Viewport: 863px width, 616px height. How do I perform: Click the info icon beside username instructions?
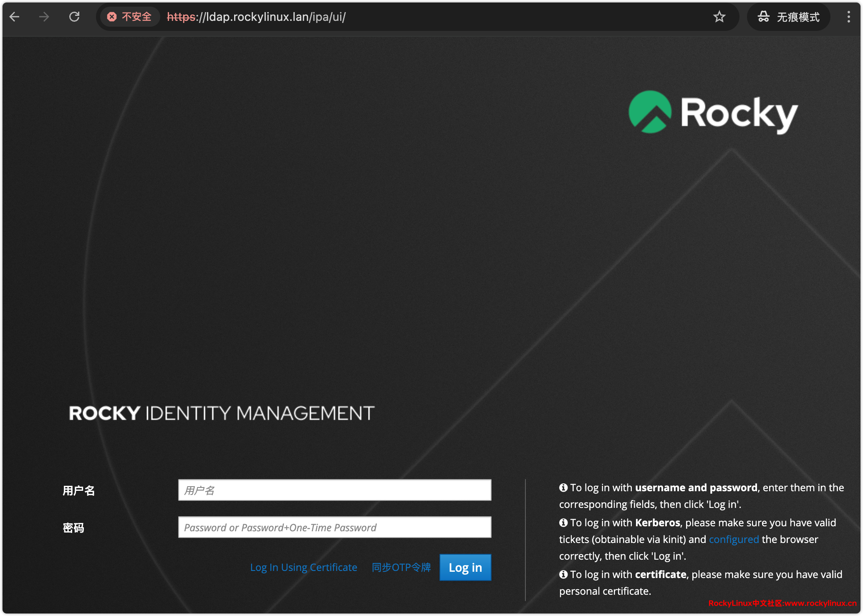point(563,487)
